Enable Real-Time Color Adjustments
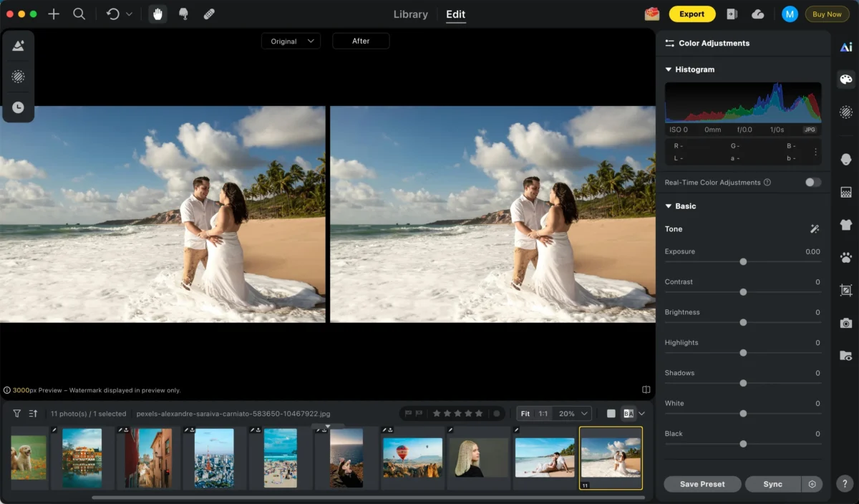The image size is (859, 504). click(812, 183)
